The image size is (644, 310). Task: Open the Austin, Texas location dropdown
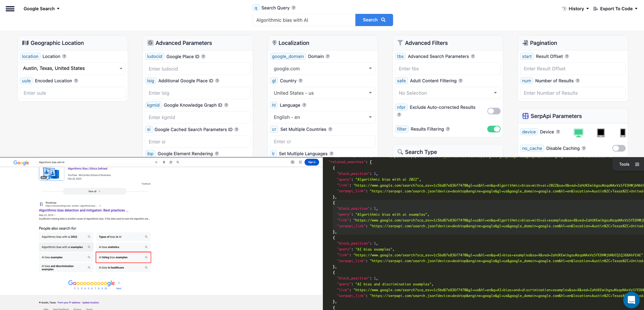(x=73, y=68)
